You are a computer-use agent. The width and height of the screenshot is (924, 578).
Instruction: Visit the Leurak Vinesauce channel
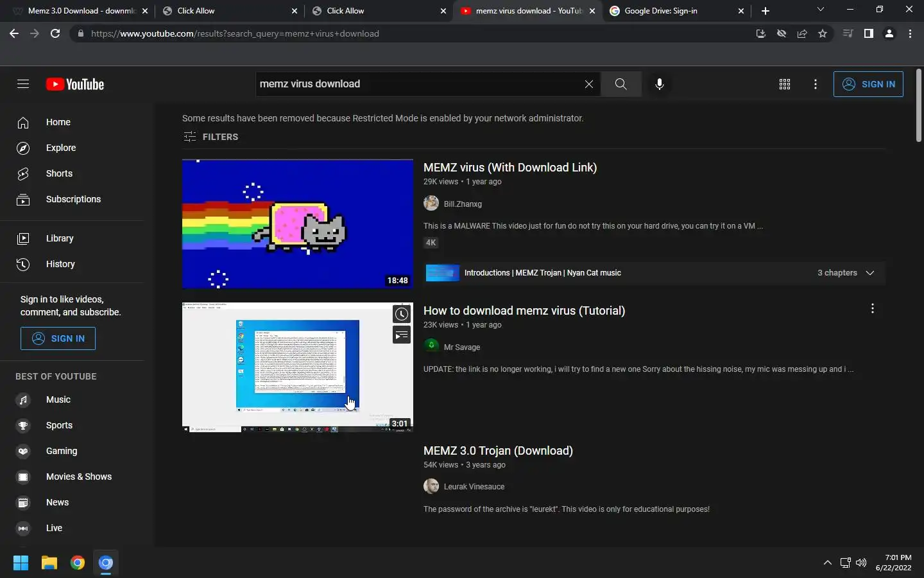point(474,486)
